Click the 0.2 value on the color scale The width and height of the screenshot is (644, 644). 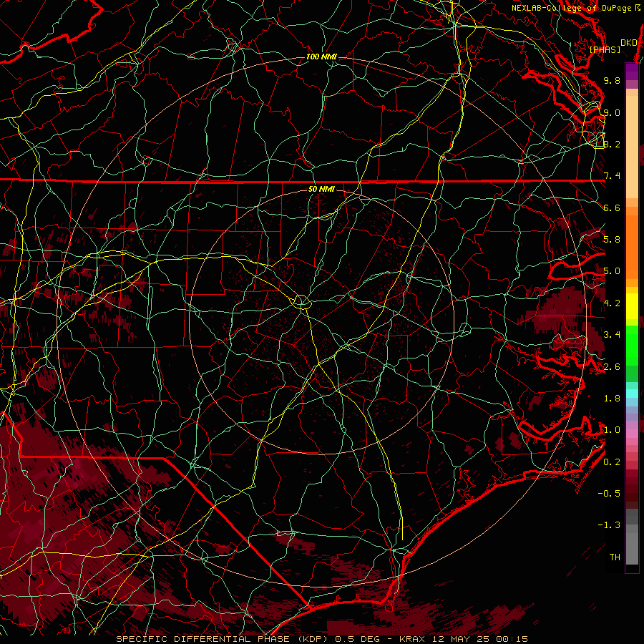[612, 462]
